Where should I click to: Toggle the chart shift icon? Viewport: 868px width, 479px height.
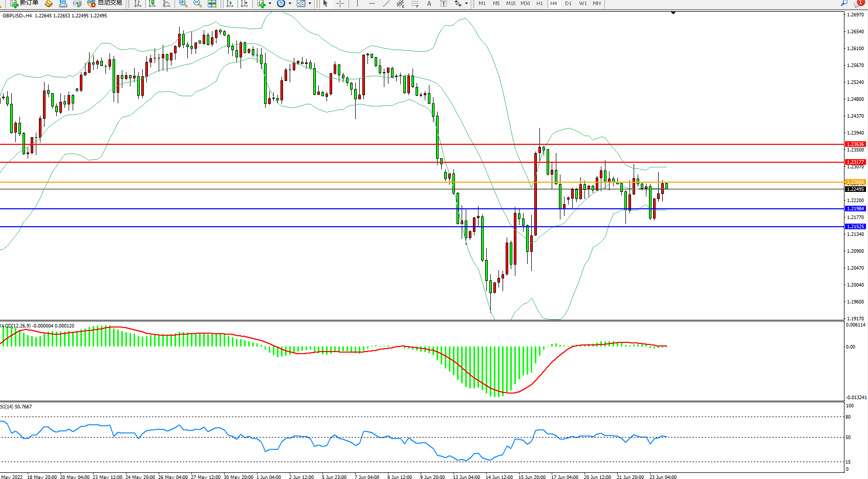[x=245, y=4]
